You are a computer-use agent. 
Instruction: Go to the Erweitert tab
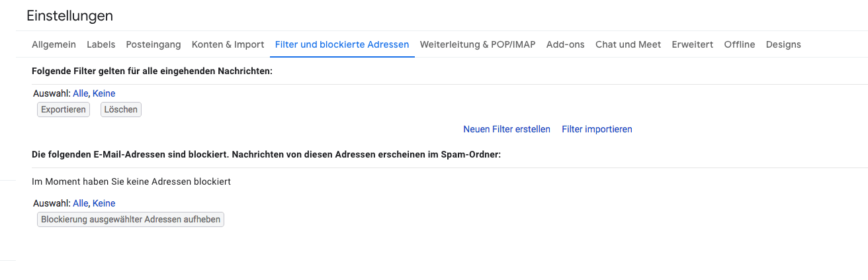[692, 44]
